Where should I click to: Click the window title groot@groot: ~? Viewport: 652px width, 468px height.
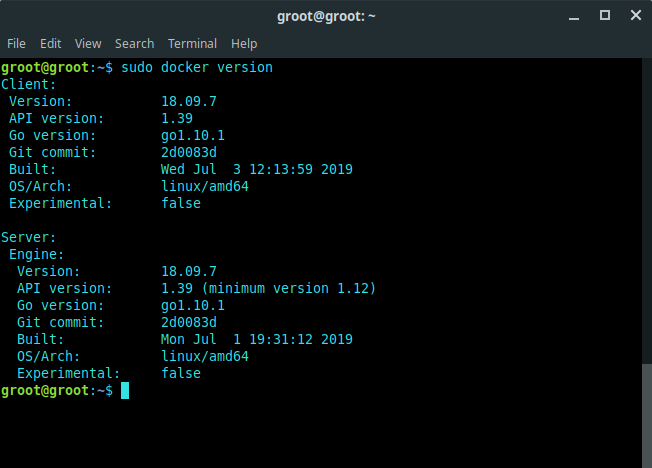[x=326, y=16]
